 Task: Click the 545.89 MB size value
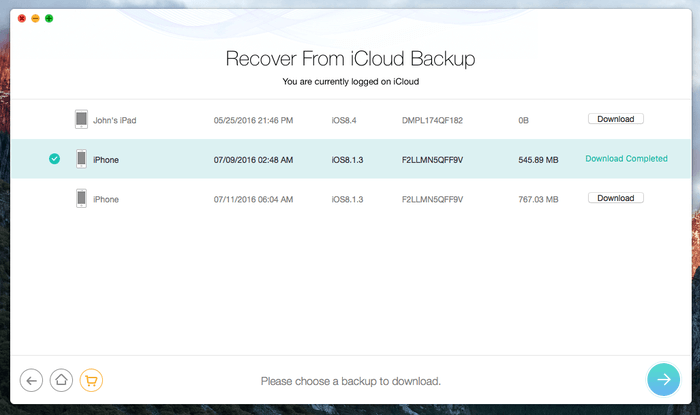[538, 160]
